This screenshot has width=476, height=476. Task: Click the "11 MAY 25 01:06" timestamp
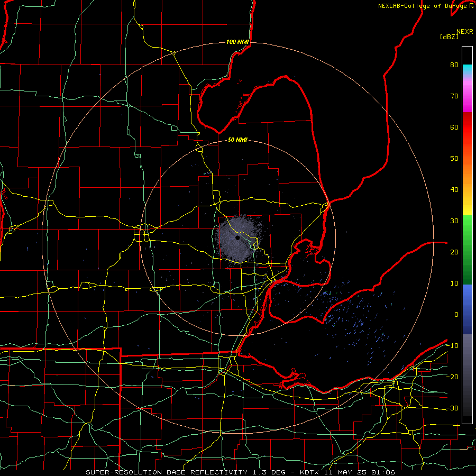[360, 472]
